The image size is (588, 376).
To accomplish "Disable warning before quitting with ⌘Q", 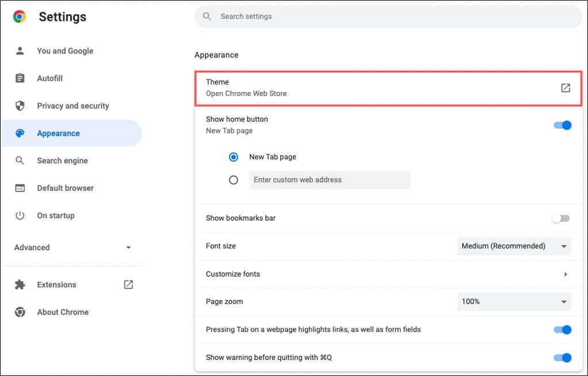I will click(x=562, y=358).
